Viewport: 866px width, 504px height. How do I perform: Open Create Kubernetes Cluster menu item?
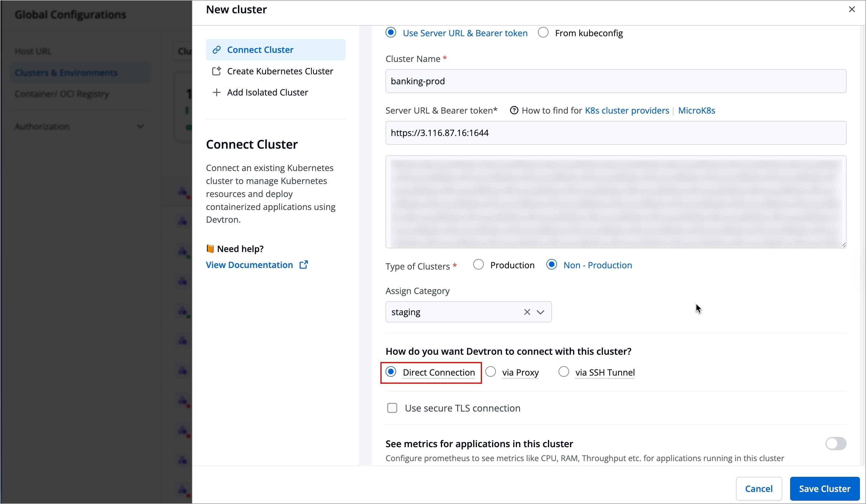[280, 71]
